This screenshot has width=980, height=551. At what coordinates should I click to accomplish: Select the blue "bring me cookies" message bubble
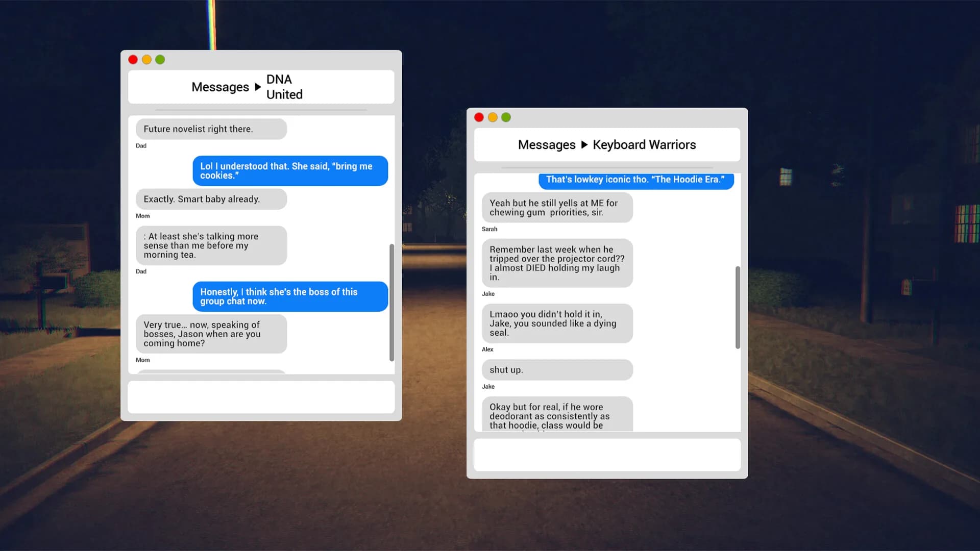(x=290, y=171)
